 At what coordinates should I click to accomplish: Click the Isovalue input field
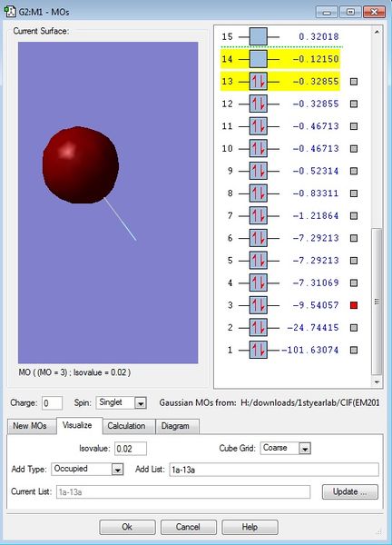point(130,449)
